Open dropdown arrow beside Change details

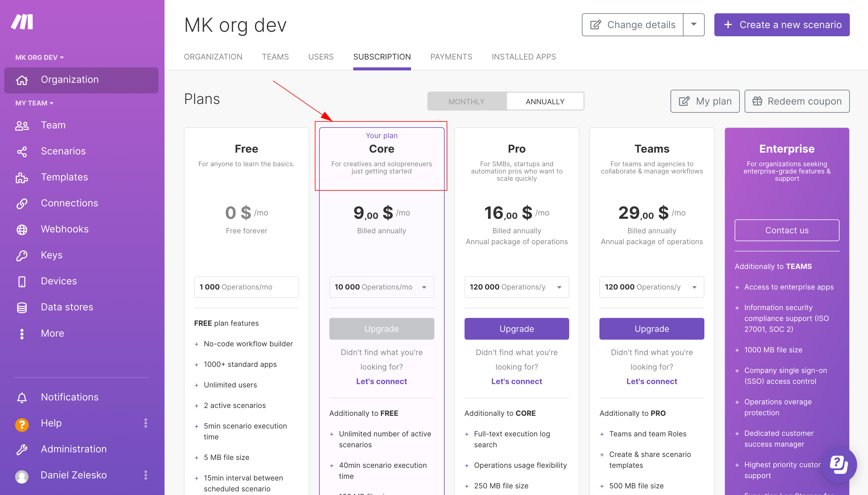click(x=693, y=25)
